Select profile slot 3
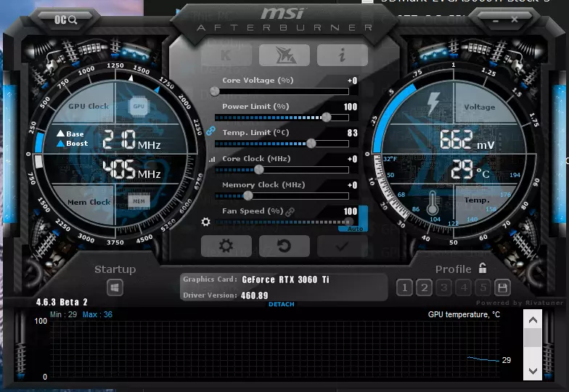Screen dimensions: 569x392 (444, 288)
